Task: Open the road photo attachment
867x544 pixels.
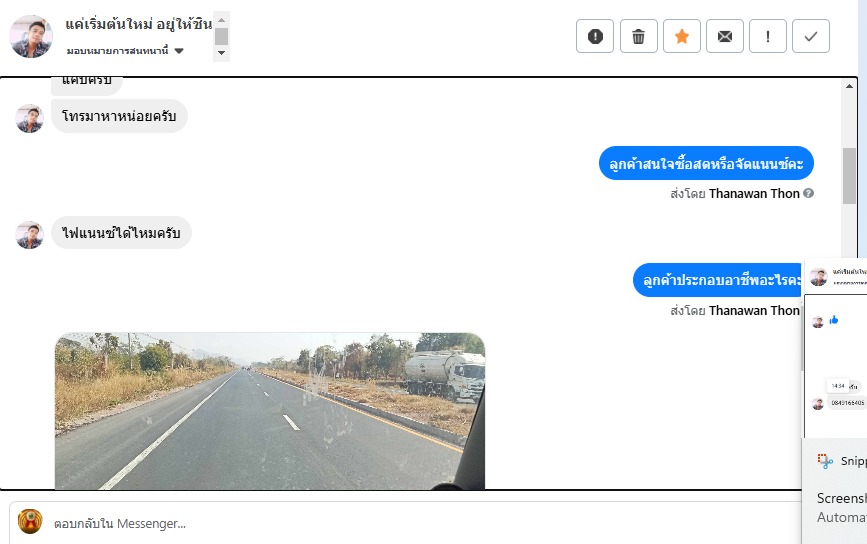Action: 270,411
